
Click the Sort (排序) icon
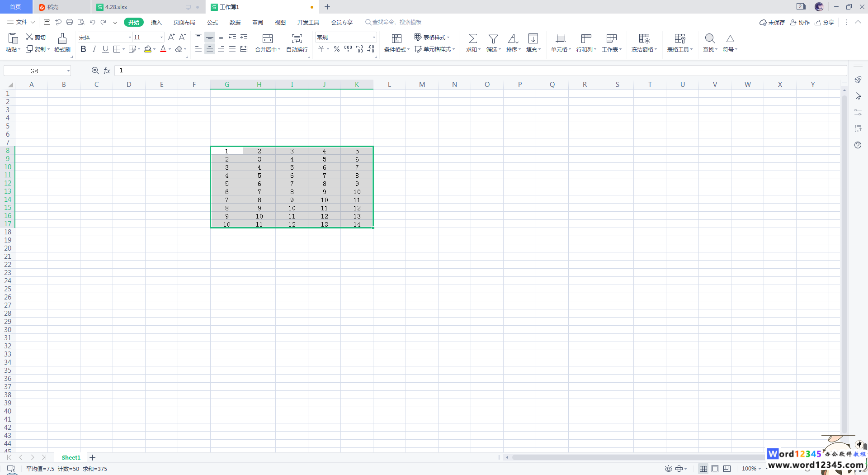[513, 38]
